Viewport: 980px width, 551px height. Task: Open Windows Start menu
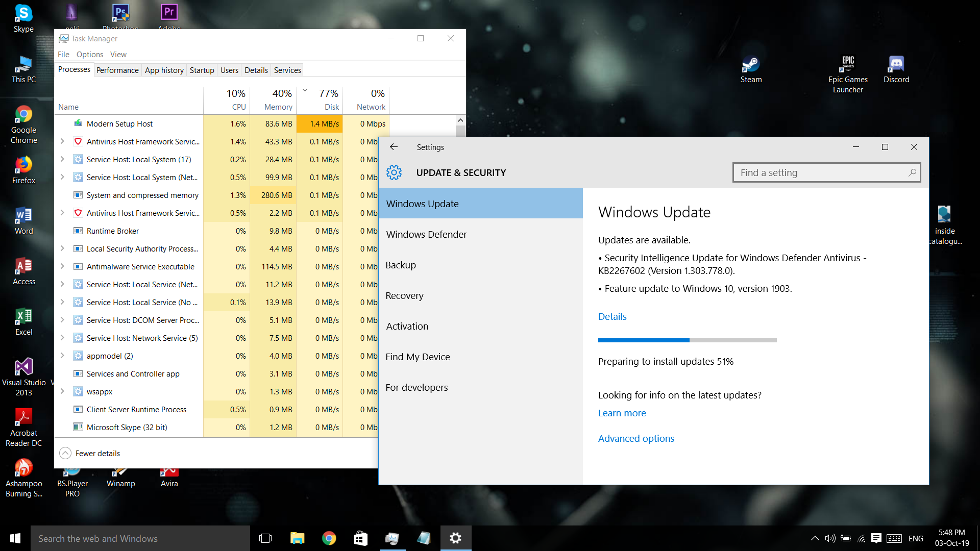(x=15, y=538)
